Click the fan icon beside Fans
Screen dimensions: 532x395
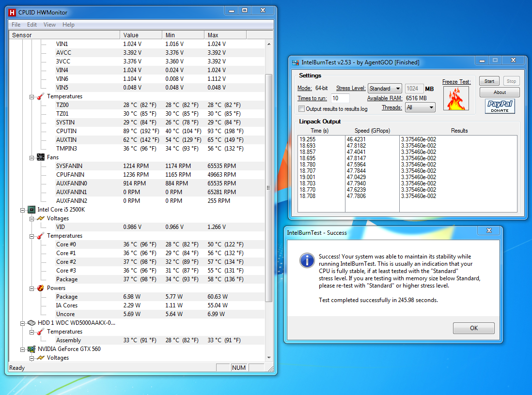[x=41, y=157]
